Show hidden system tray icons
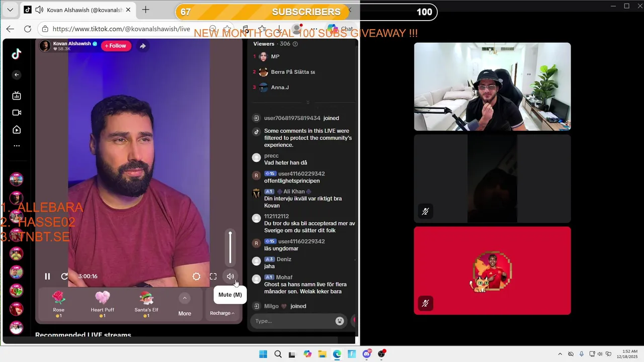The height and width of the screenshot is (362, 644). click(x=560, y=354)
